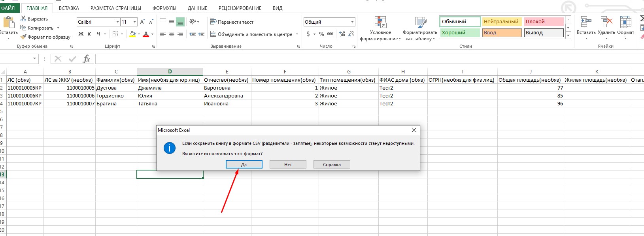Click the Copy (Копировать) icon
This screenshot has height=236, width=644.
click(x=23, y=28)
